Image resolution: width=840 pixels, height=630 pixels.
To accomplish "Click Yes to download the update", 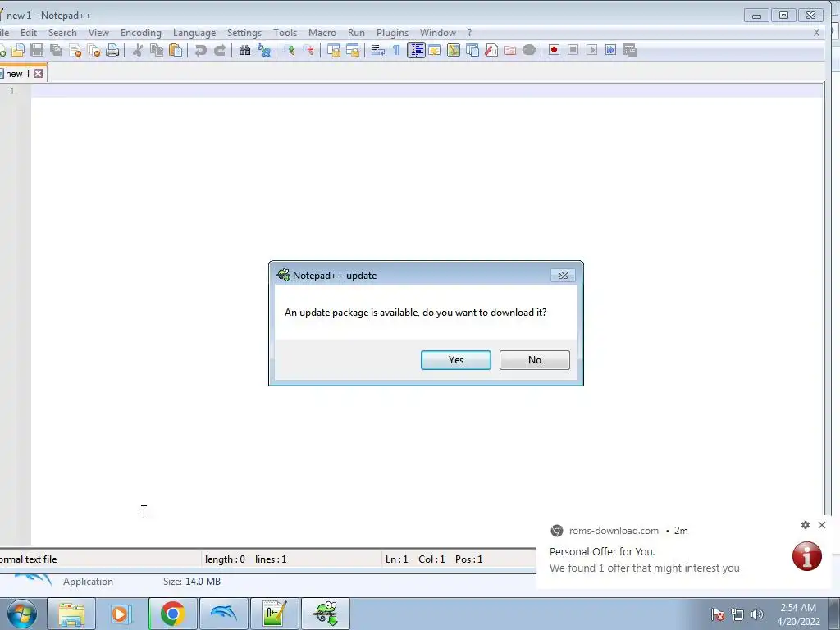I will (456, 360).
